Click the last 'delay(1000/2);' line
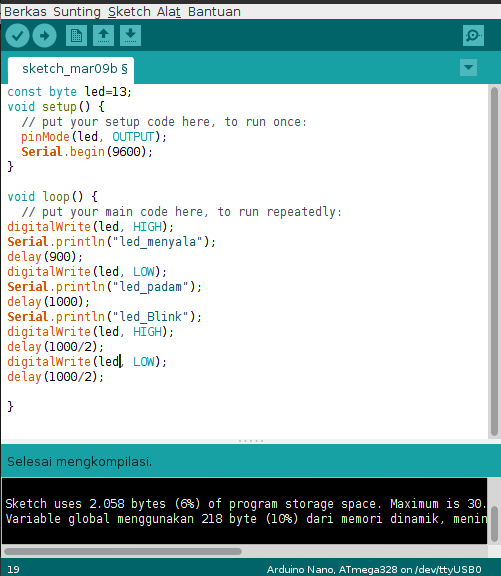The width and height of the screenshot is (501, 576). click(x=55, y=377)
